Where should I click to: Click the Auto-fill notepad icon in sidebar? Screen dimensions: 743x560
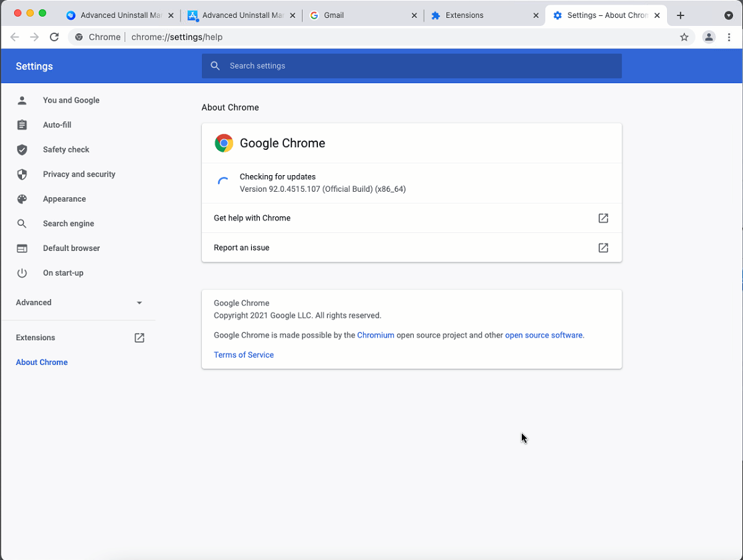[x=22, y=125]
